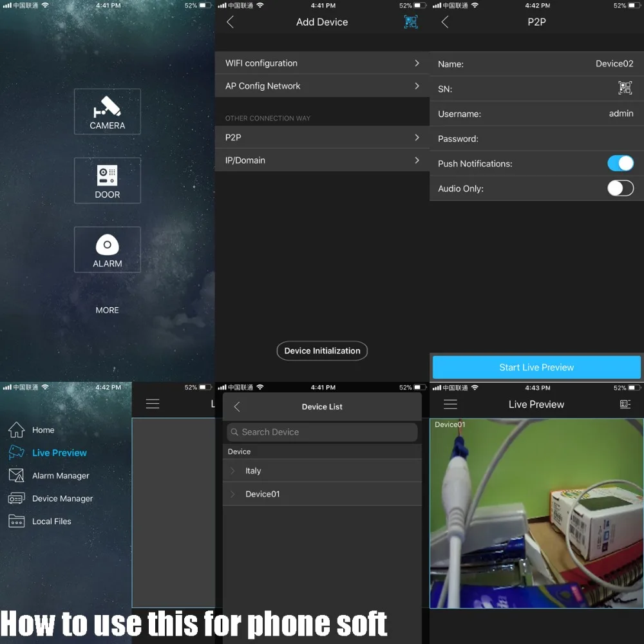The height and width of the screenshot is (644, 644).
Task: Tap the Search Device field
Action: point(322,432)
